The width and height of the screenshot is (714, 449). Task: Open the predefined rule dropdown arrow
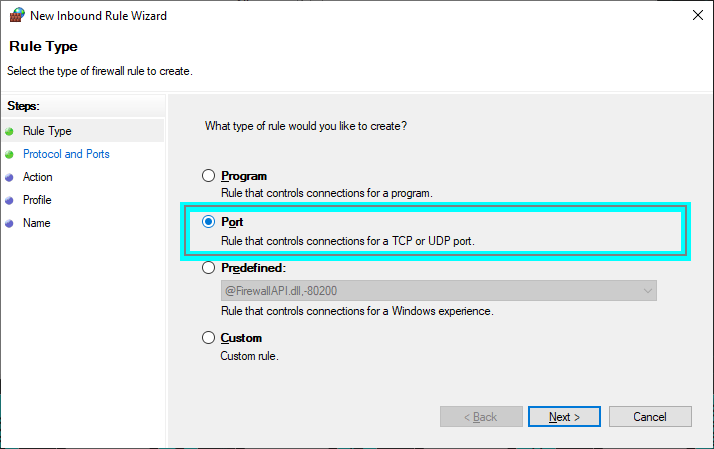tap(648, 291)
